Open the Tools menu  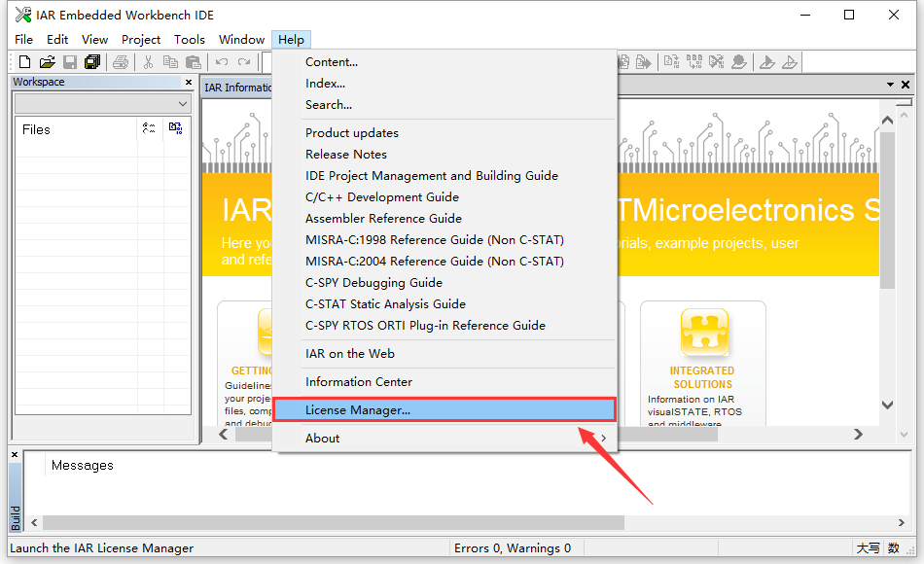pyautogui.click(x=189, y=40)
